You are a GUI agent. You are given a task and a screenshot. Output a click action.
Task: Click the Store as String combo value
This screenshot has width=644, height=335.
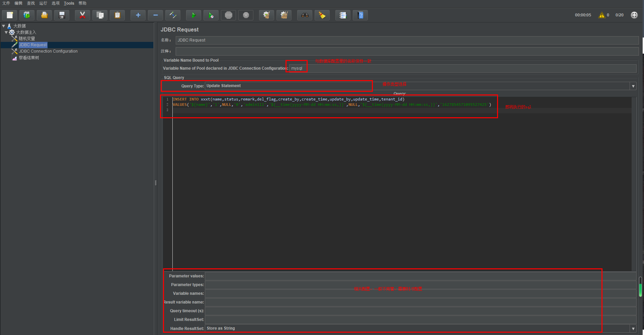click(x=417, y=329)
